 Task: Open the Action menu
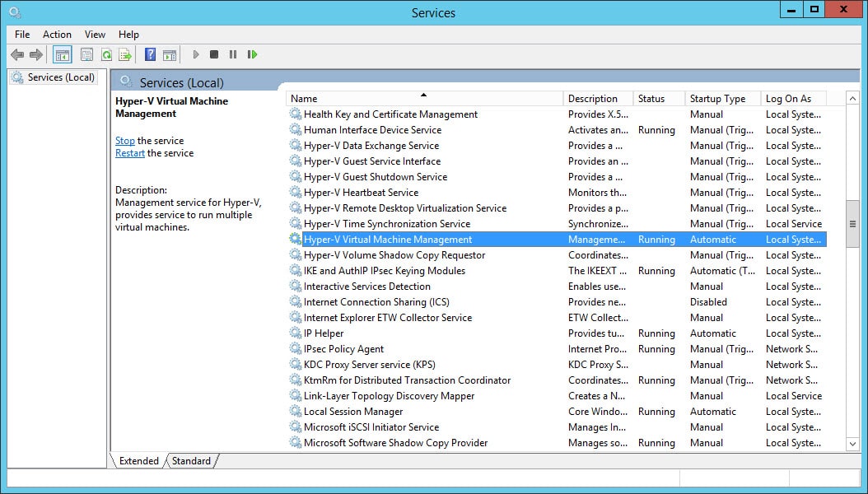(57, 35)
